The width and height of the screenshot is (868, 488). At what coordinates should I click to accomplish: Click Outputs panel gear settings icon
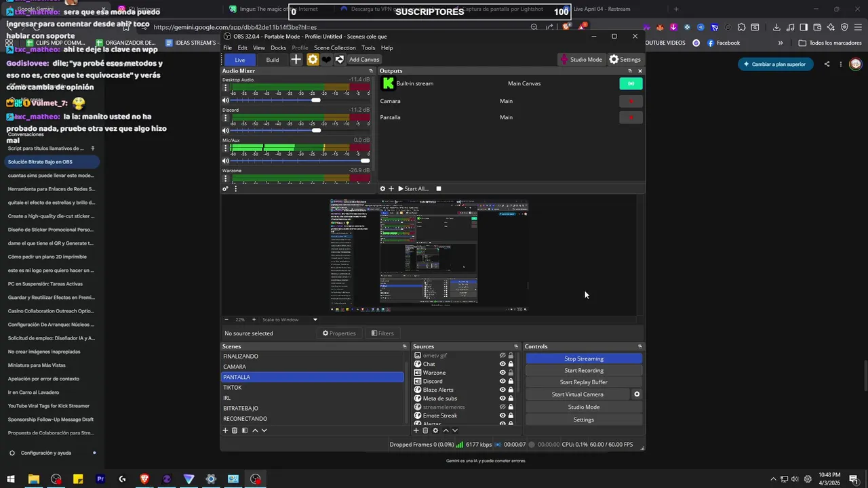[382, 188]
